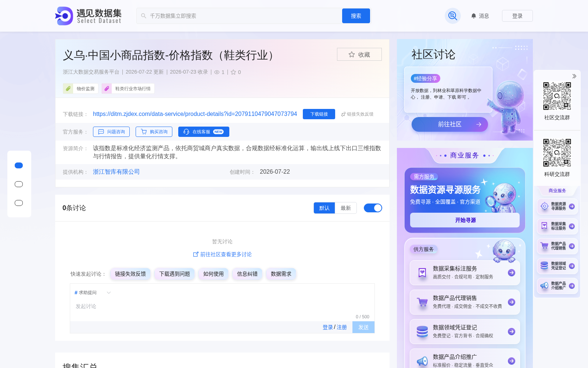Open 问题咨询 service button
This screenshot has height=368, width=588.
pyautogui.click(x=111, y=132)
